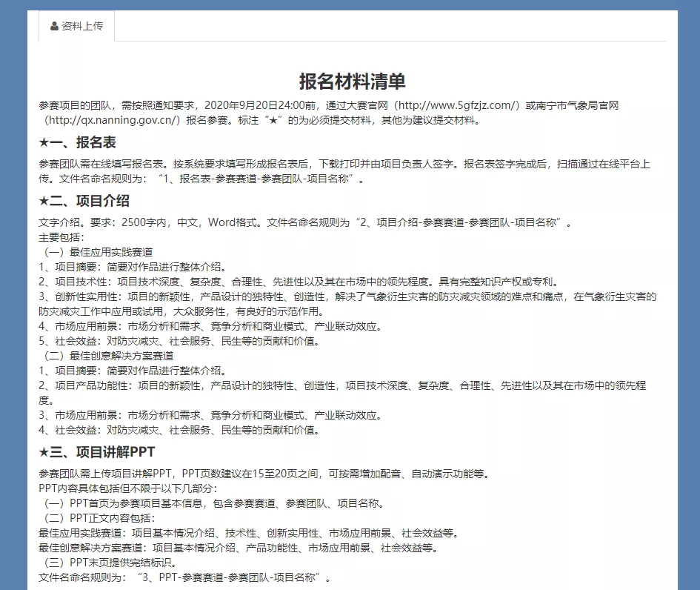Click the line starting 2、项目产品功能性
This screenshot has width=700, height=590.
[342, 393]
